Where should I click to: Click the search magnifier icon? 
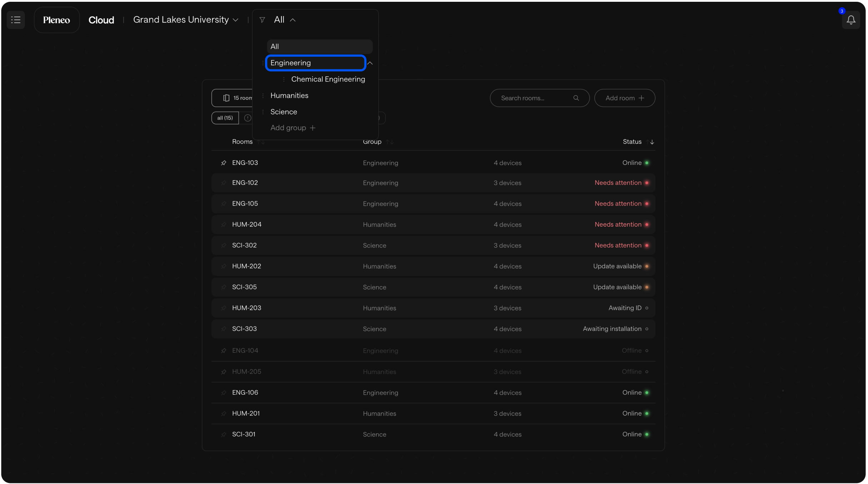coord(576,98)
